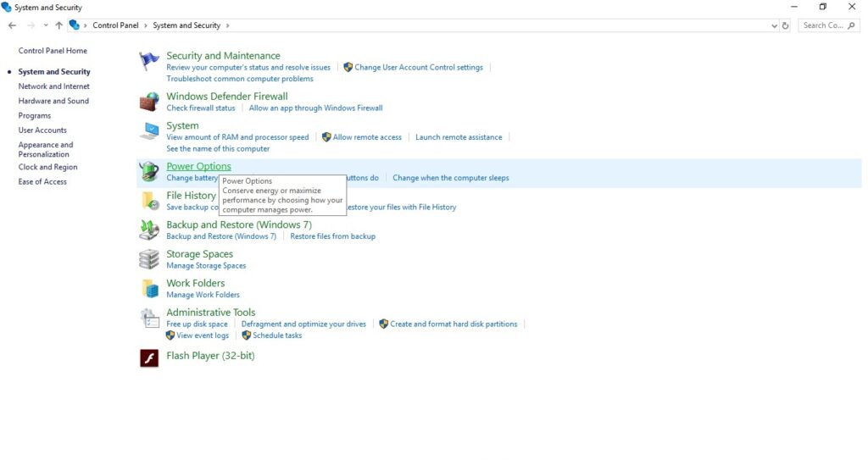The image size is (868, 460).
Task: Select the Power Options battery icon
Action: tap(149, 172)
